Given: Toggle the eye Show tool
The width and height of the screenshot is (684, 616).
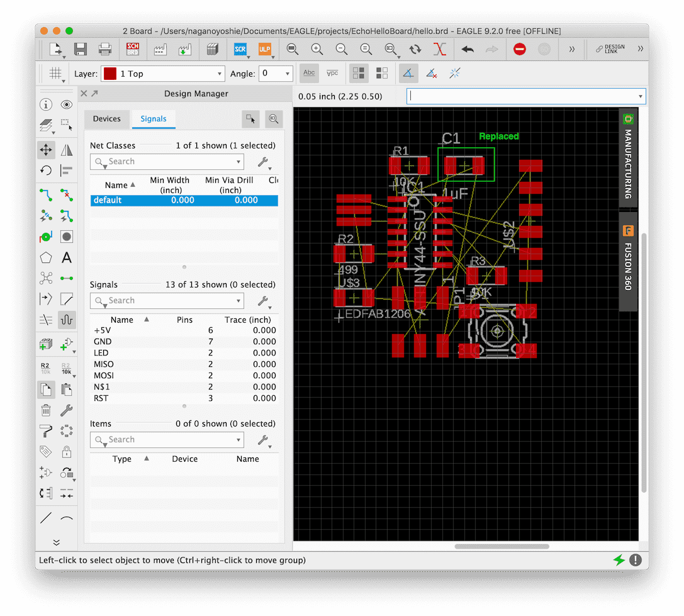Looking at the screenshot, I should 66,104.
